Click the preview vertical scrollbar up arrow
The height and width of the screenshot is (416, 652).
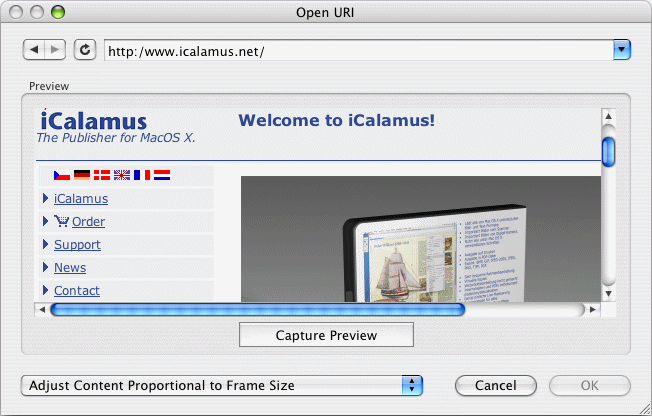coord(608,116)
